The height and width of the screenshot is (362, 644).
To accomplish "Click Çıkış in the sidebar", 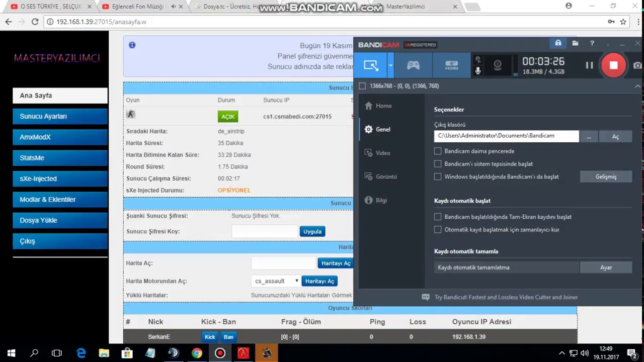I will click(x=60, y=241).
